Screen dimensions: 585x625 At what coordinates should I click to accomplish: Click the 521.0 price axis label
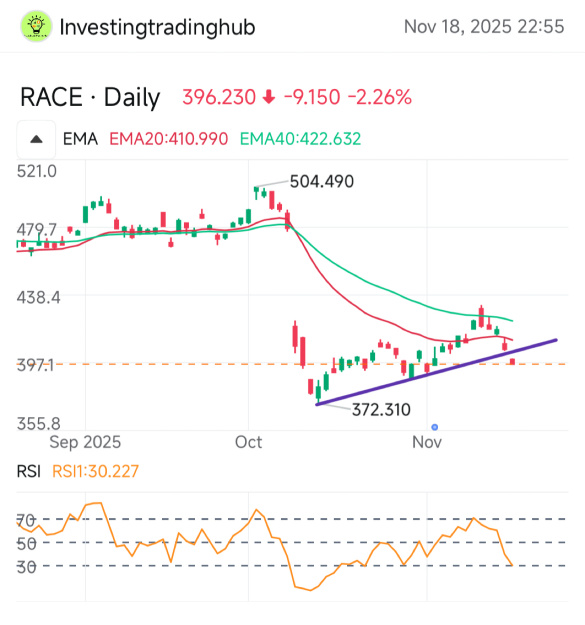tap(37, 171)
